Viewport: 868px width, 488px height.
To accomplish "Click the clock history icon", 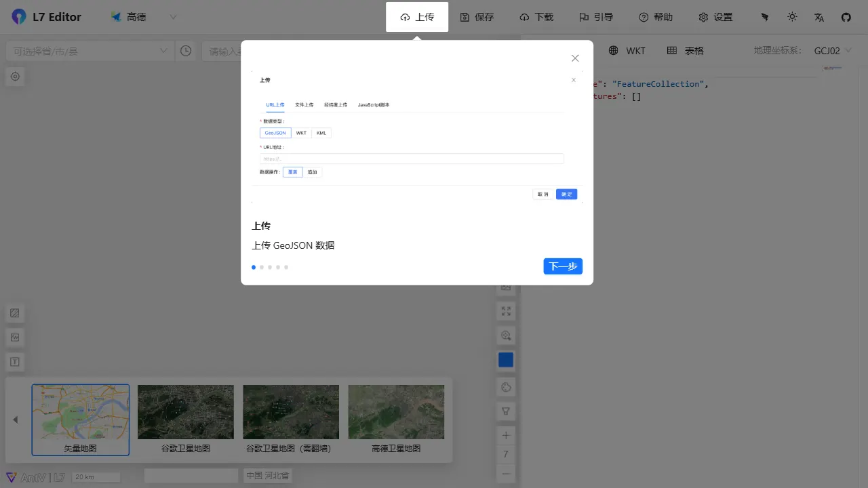I will 186,51.
